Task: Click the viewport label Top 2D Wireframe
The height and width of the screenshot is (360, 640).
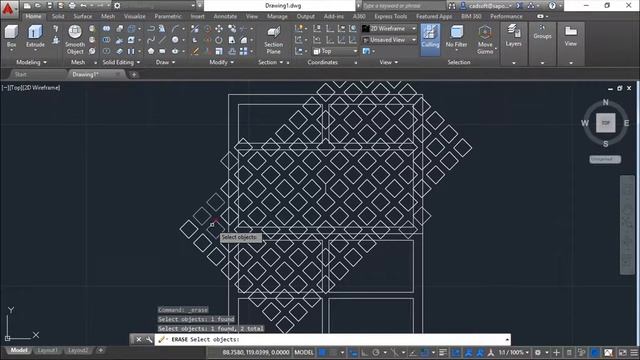Action: click(31, 88)
